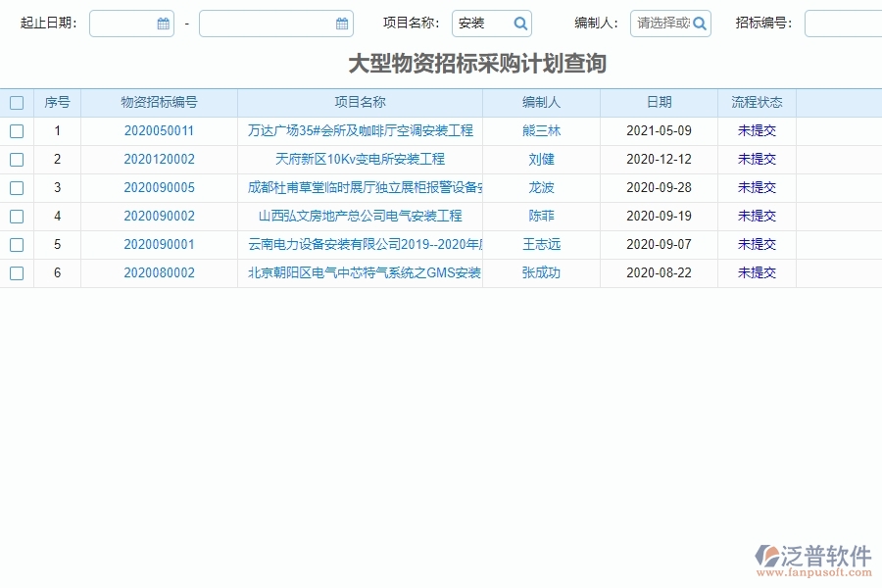
Task: Click the 编制人 请选择 input box
Action: coord(664,23)
